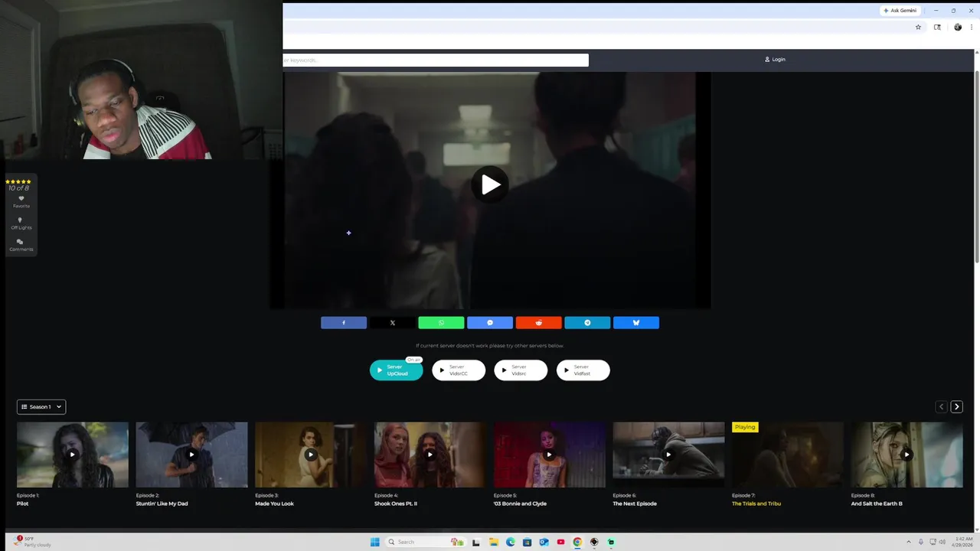Image resolution: width=980 pixels, height=551 pixels.
Task: Open the Chrome media/reading panel icon
Action: click(937, 27)
